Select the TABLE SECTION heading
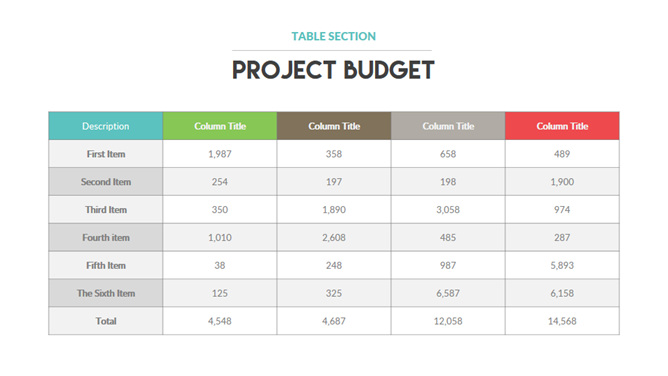 334,36
